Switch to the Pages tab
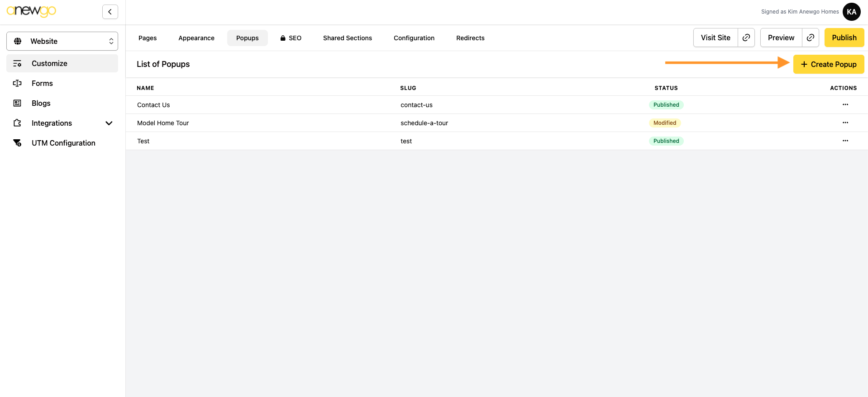The width and height of the screenshot is (868, 397). point(148,38)
